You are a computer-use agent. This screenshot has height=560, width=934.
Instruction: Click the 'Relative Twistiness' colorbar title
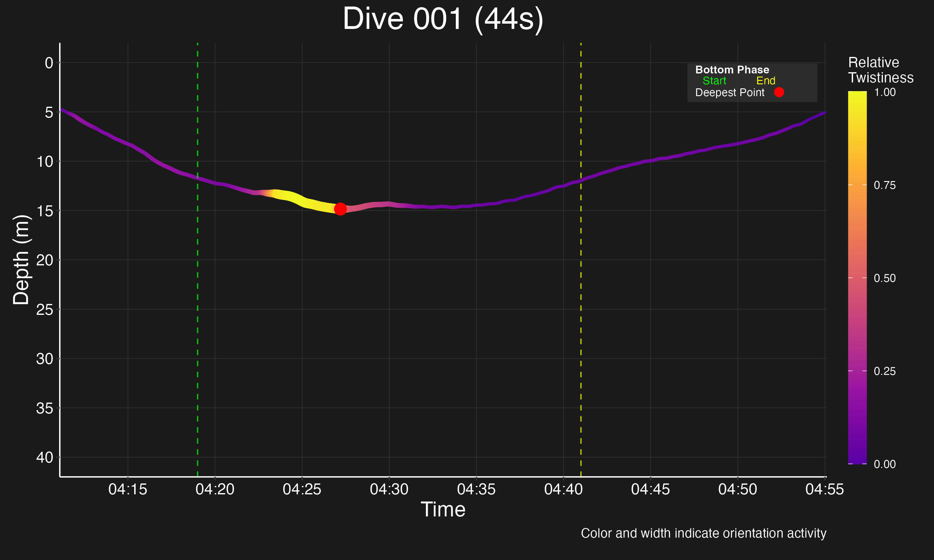coord(880,70)
